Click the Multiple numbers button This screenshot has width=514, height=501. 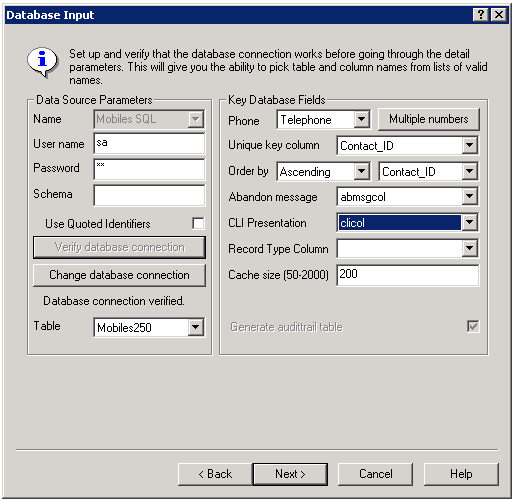429,119
